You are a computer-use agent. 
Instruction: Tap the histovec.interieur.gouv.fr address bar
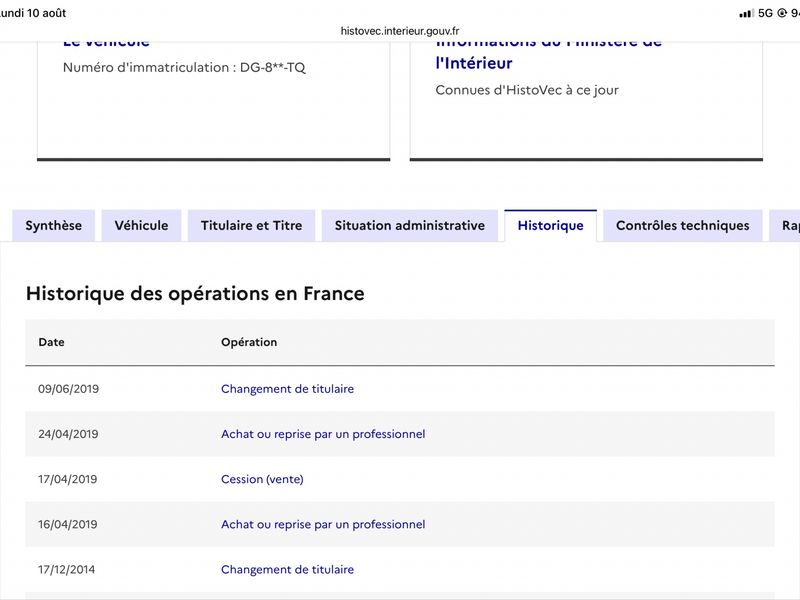(400, 31)
